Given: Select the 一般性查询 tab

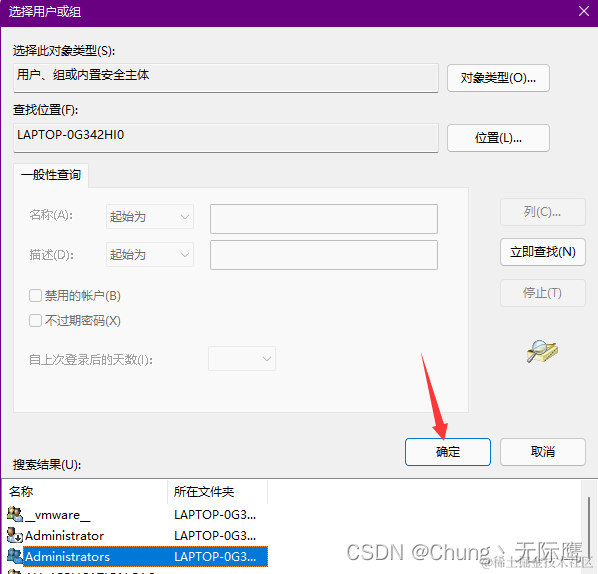Looking at the screenshot, I should tap(51, 175).
